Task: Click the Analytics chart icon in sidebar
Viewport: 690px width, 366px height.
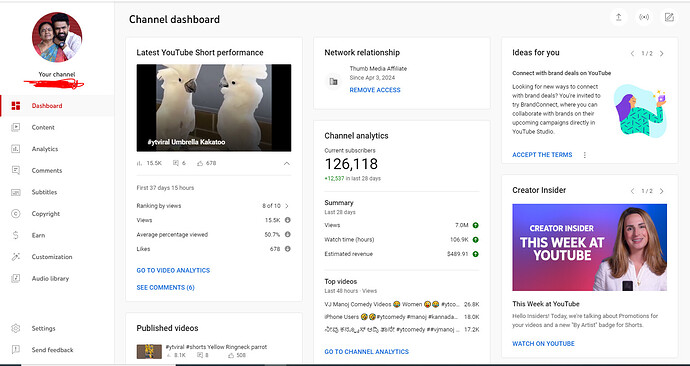Action: [16, 149]
